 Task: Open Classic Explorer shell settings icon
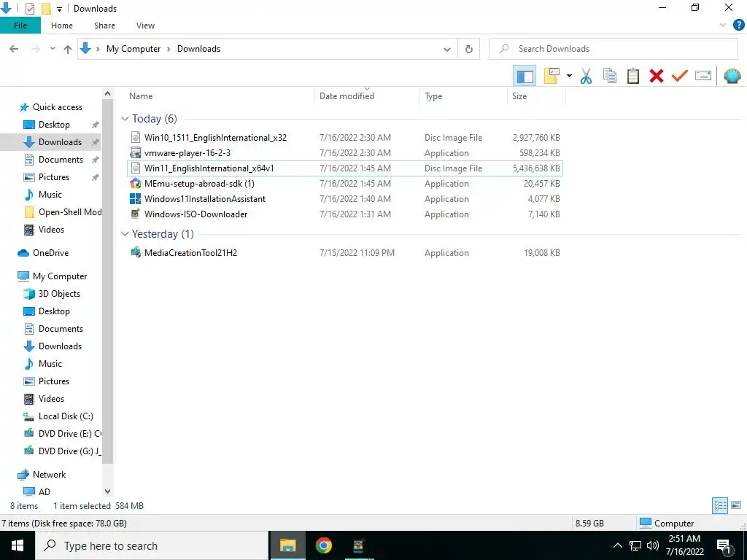(732, 76)
